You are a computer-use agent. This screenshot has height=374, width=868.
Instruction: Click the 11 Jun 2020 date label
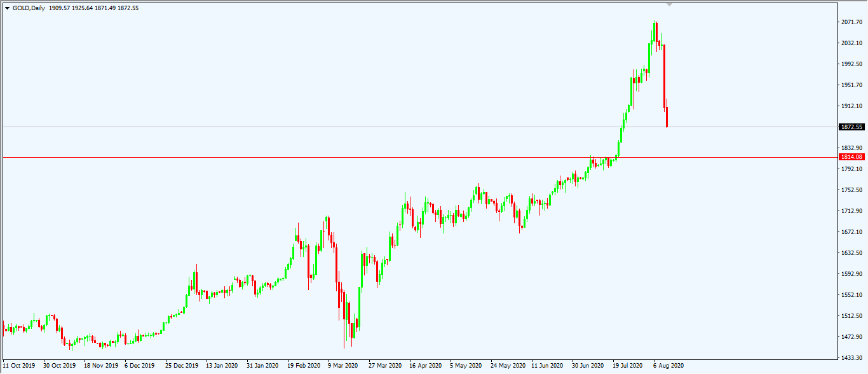coord(548,366)
